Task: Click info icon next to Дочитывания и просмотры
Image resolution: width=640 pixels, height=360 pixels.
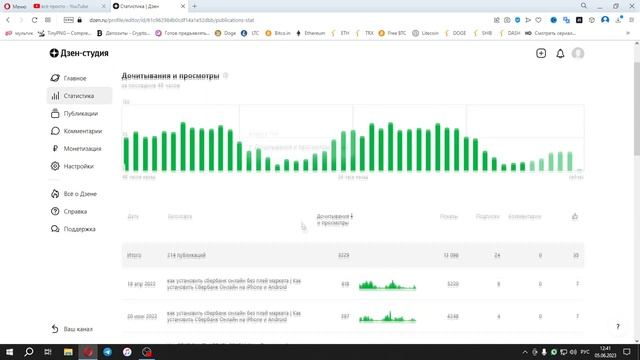Action: coord(225,76)
